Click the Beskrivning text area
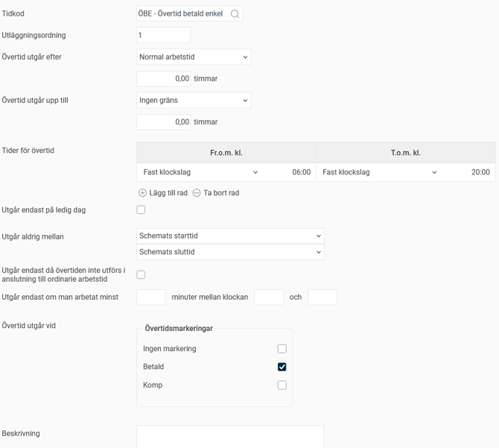 [230, 437]
